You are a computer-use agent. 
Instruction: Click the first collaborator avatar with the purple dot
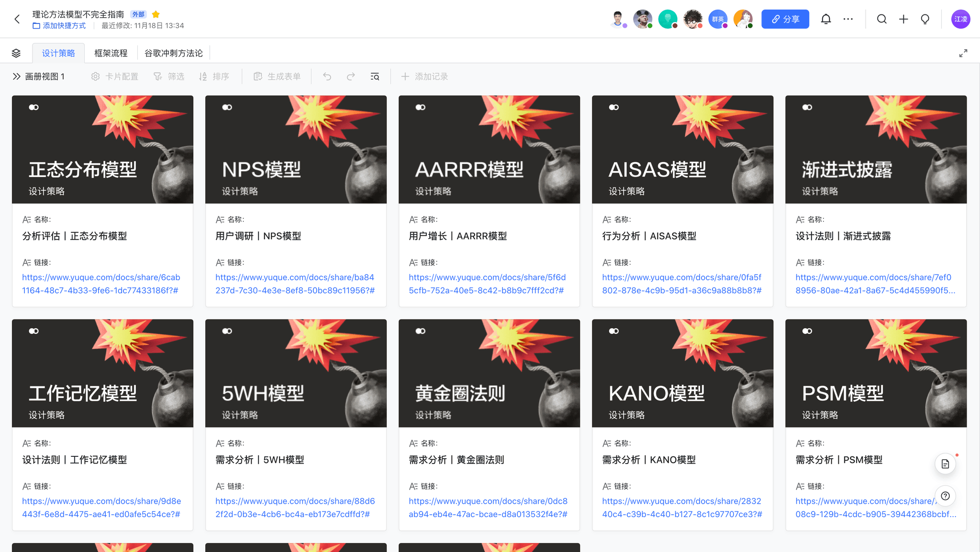[x=618, y=19]
